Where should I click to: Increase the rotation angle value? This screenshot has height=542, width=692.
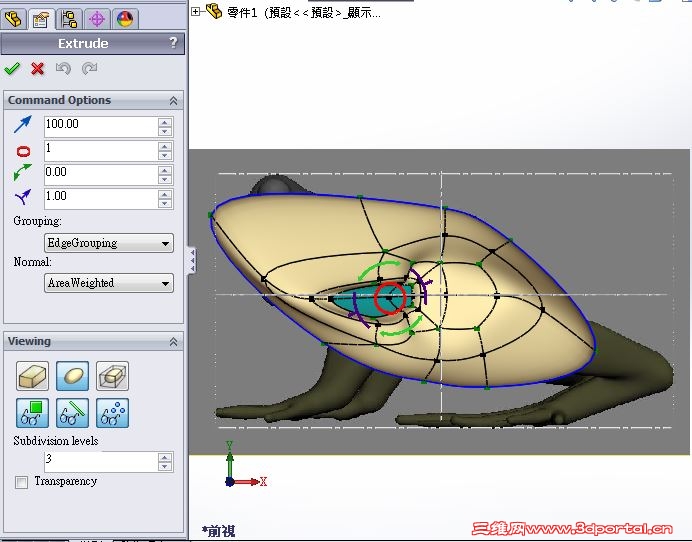(165, 171)
